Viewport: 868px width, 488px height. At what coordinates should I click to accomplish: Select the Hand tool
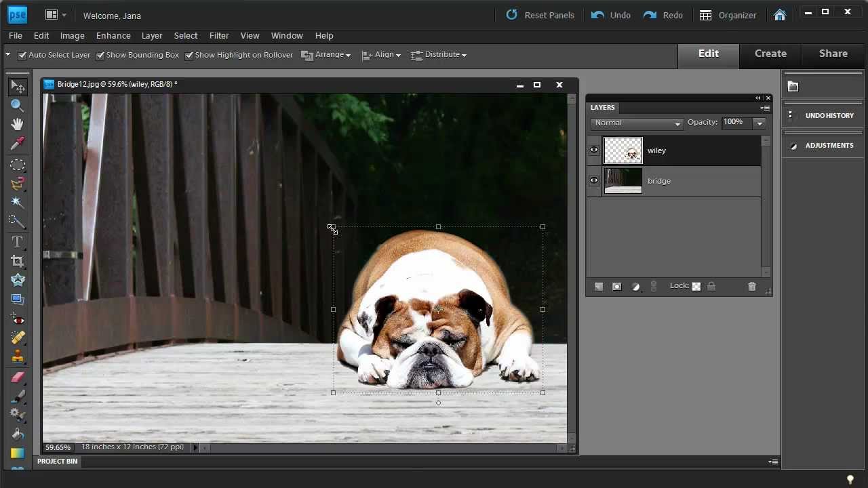click(18, 124)
